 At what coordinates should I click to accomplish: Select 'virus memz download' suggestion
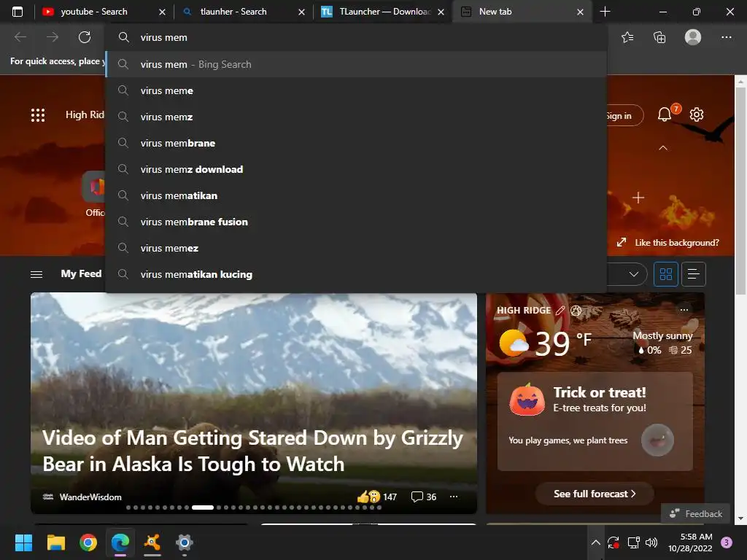pyautogui.click(x=355, y=169)
